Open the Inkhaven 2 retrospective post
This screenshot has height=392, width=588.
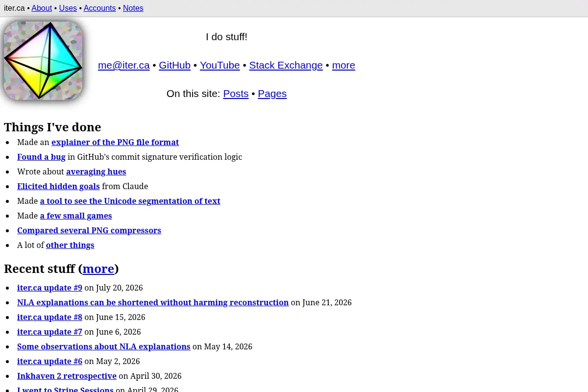[x=67, y=376]
